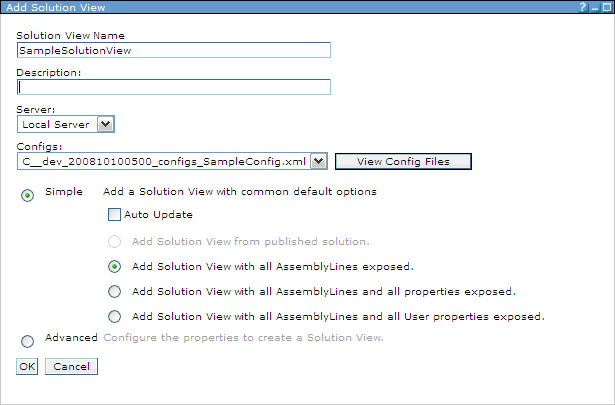This screenshot has width=615, height=405.
Task: Open the Configs file dropdown arrow
Action: pos(319,161)
